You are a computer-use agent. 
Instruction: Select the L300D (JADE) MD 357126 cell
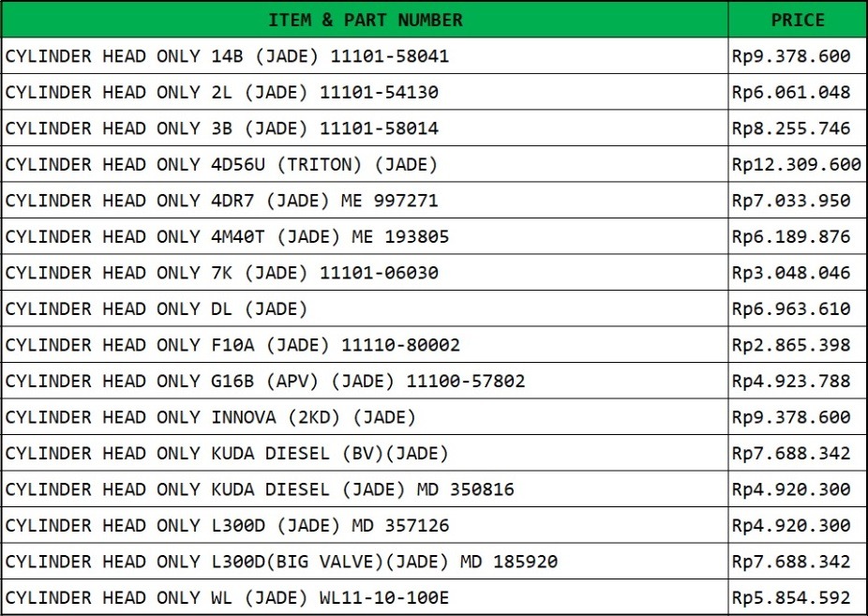click(x=365, y=525)
